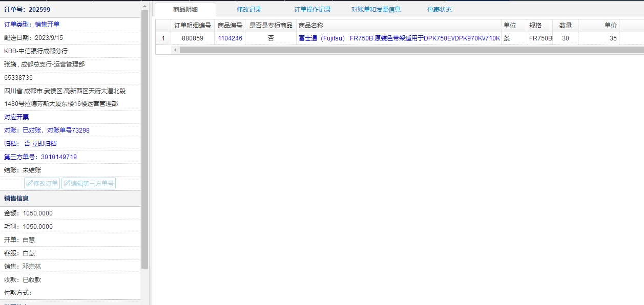Image resolution: width=644 pixels, height=305 pixels.
Task: Click the 单价 column header
Action: [599, 25]
